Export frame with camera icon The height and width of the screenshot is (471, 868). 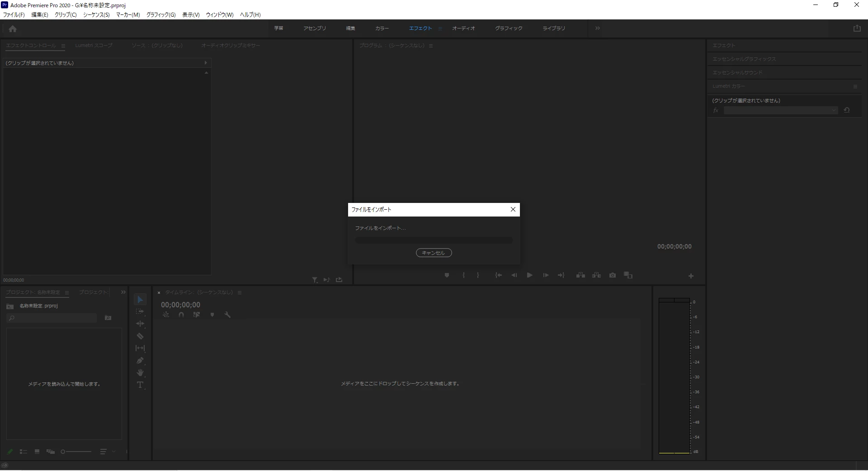pyautogui.click(x=613, y=275)
